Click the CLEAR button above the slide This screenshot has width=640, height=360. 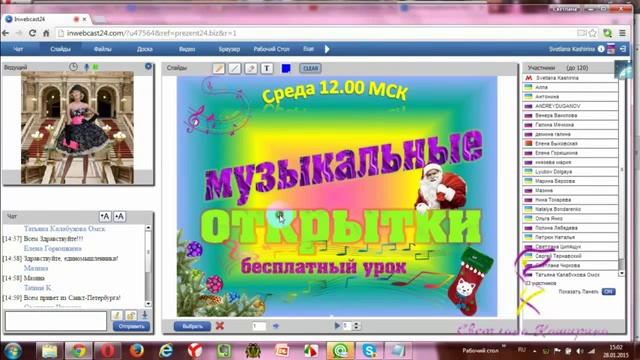[x=311, y=68]
